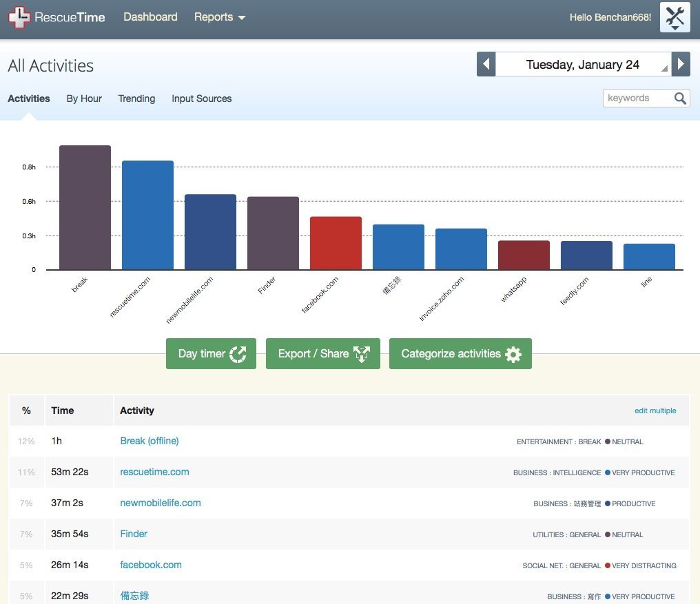This screenshot has width=700, height=604.
Task: Click the line chart bar
Action: click(650, 257)
